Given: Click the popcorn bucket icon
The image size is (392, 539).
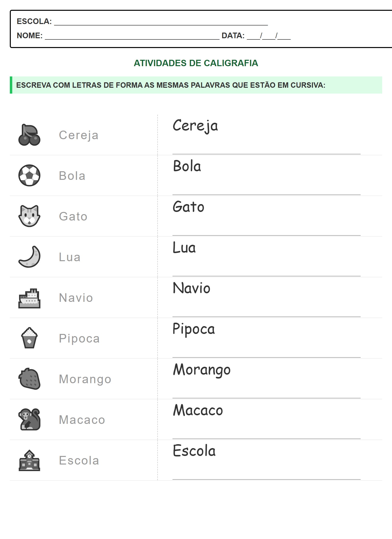Looking at the screenshot, I should coord(29,338).
